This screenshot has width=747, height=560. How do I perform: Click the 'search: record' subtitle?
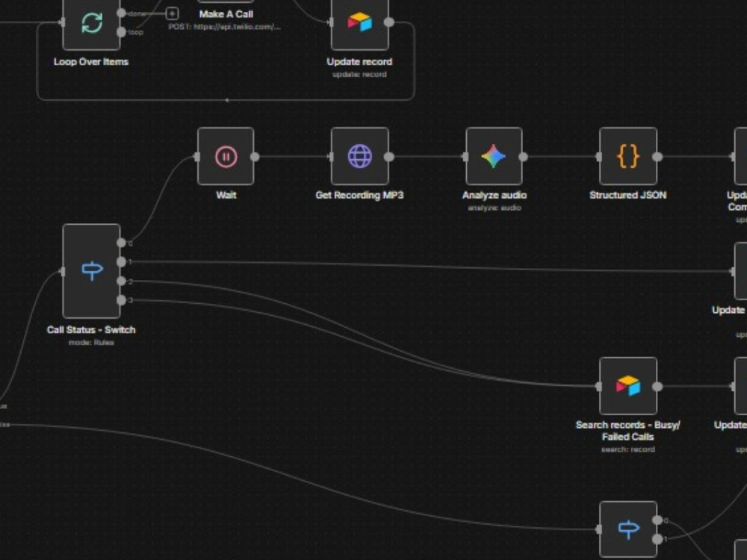[628, 449]
